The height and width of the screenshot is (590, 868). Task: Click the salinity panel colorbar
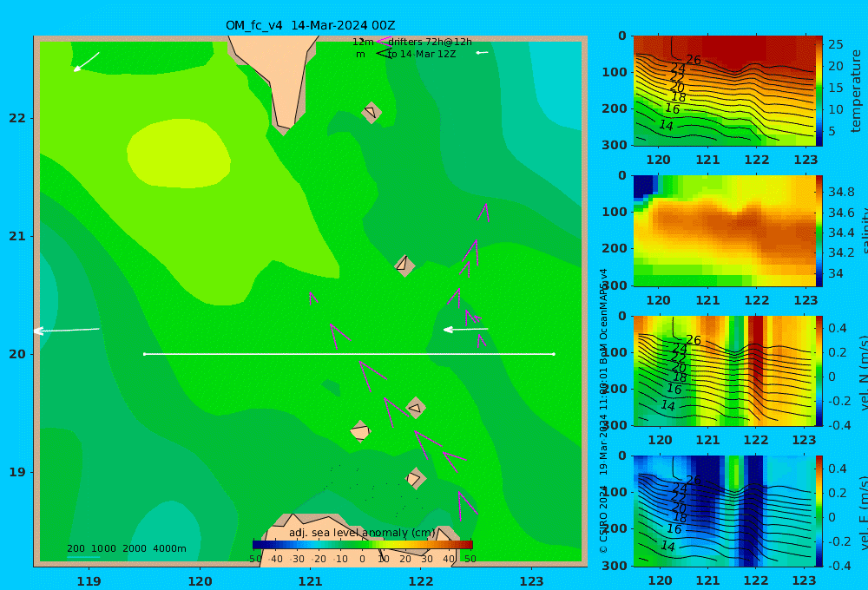(819, 231)
